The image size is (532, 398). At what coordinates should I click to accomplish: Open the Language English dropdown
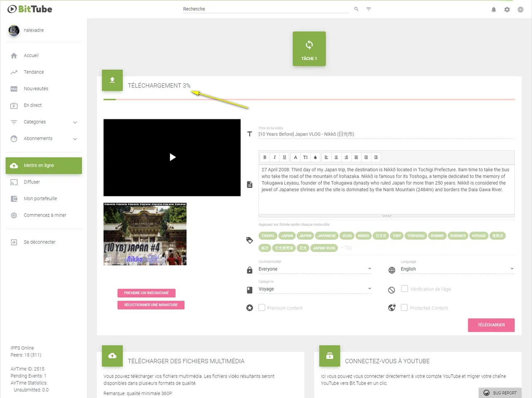pyautogui.click(x=457, y=269)
